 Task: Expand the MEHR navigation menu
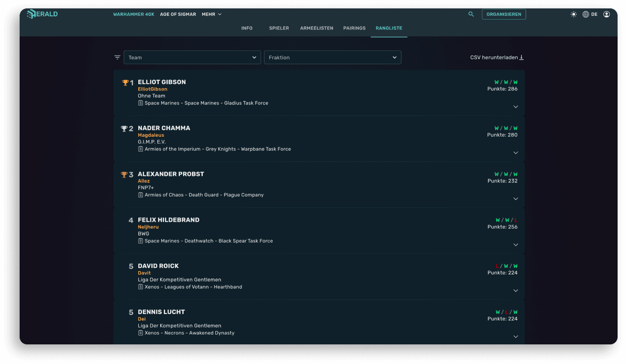(x=211, y=14)
